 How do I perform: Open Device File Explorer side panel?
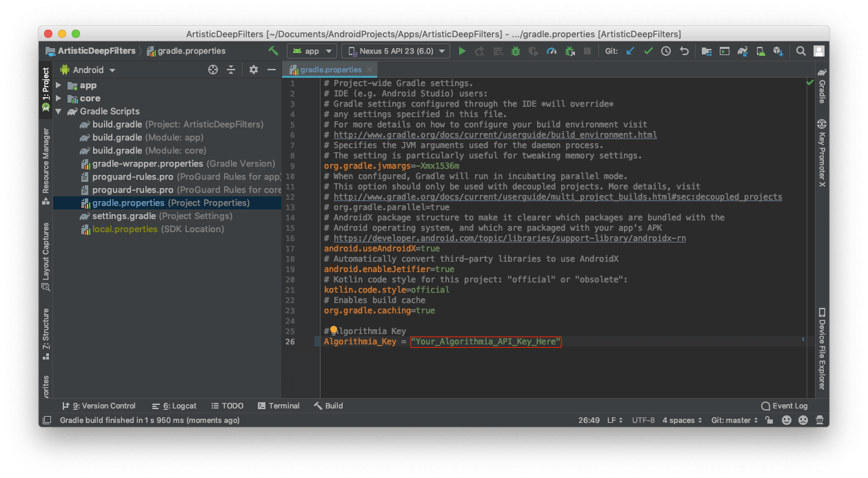coord(822,349)
